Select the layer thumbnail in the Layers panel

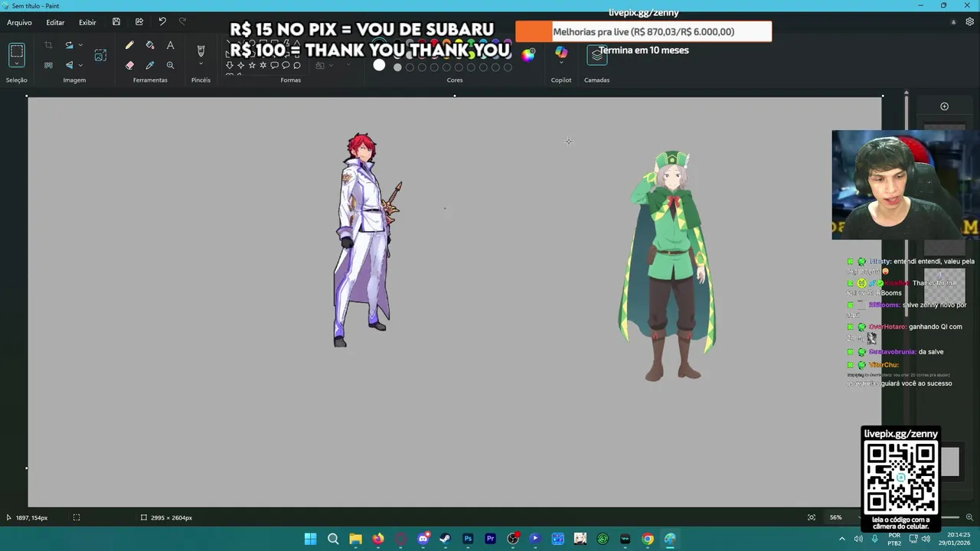[944, 287]
